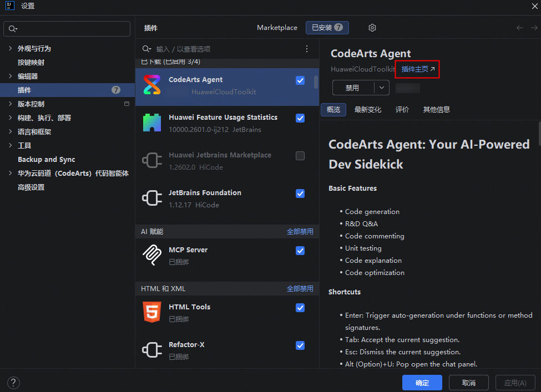This screenshot has width=541, height=392.
Task: Open the 最新变化 tab
Action: pyautogui.click(x=368, y=110)
